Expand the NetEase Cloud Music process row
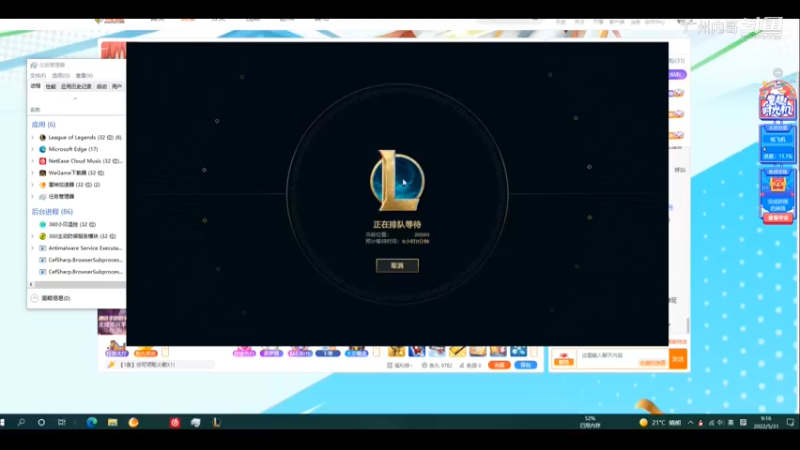This screenshot has height=450, width=800. point(33,161)
